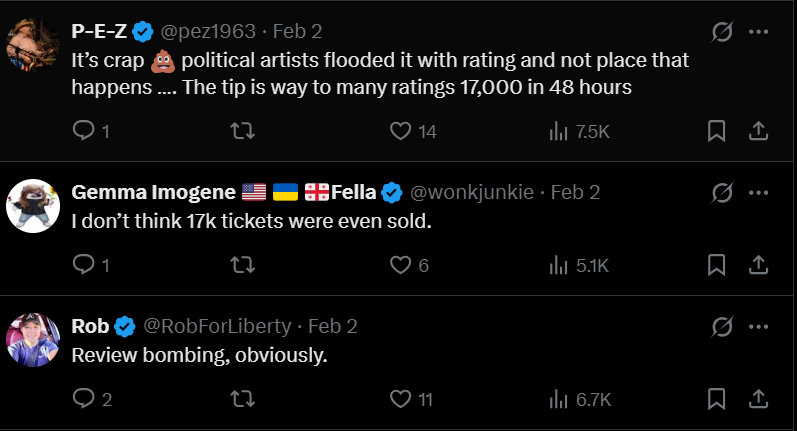This screenshot has height=431, width=797.
Task: Bookmark Rob's tweet
Action: 716,399
